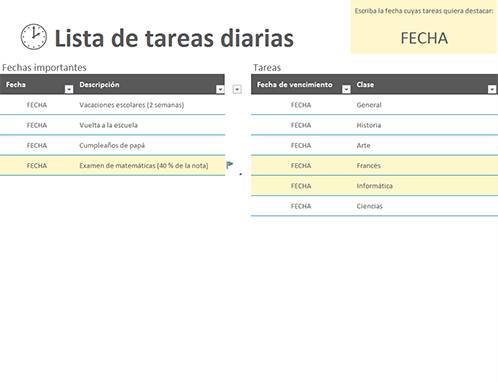Click the Fechas importantes heading
The image size is (498, 382).
[44, 67]
